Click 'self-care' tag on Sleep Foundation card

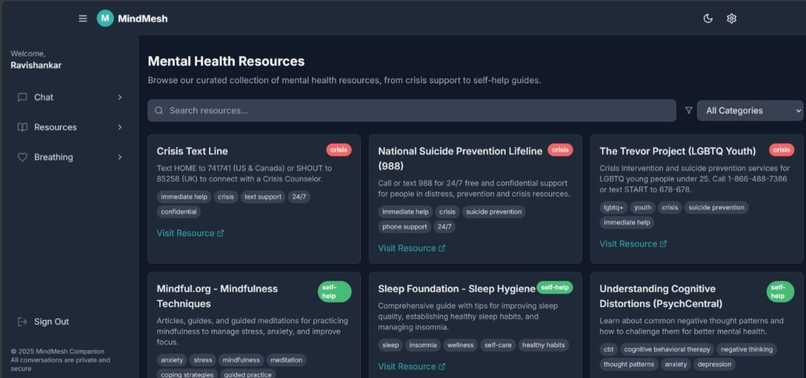pos(498,345)
